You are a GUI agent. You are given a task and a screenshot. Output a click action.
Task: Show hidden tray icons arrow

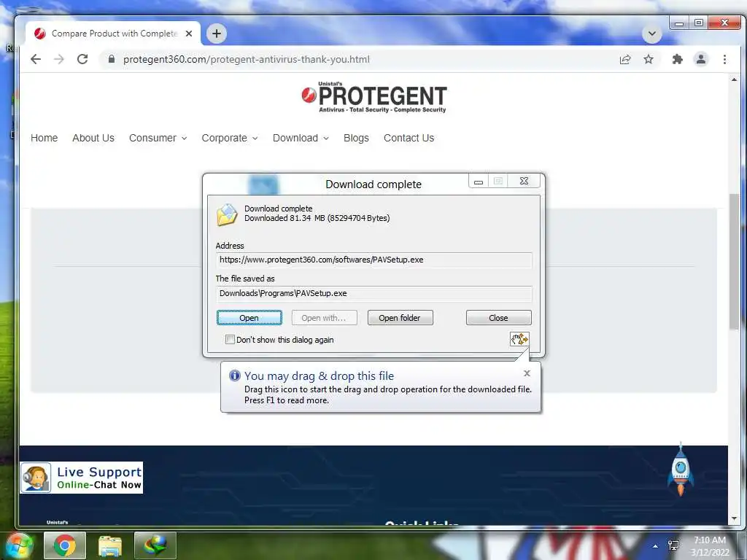[x=656, y=546]
